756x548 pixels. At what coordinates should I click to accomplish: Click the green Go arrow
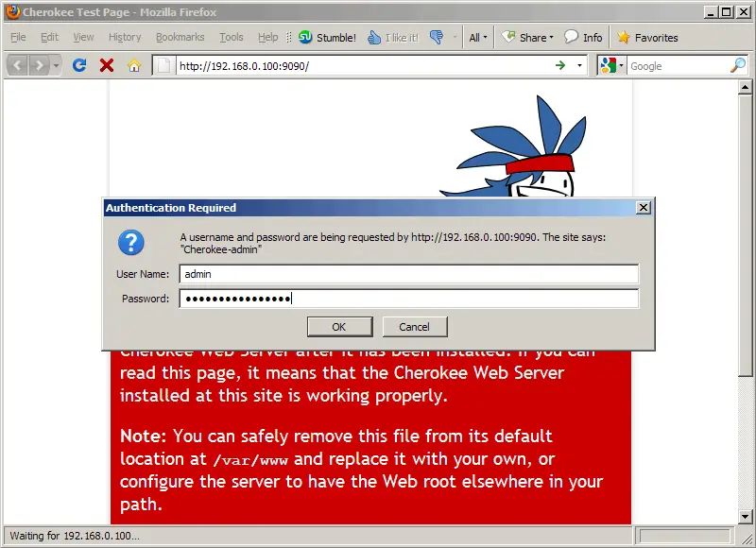coord(560,65)
